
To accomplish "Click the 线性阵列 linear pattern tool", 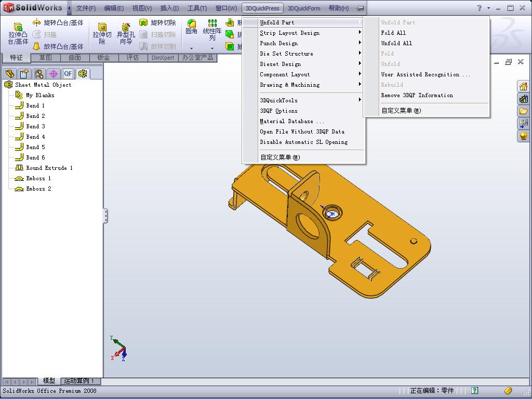I will (x=212, y=30).
